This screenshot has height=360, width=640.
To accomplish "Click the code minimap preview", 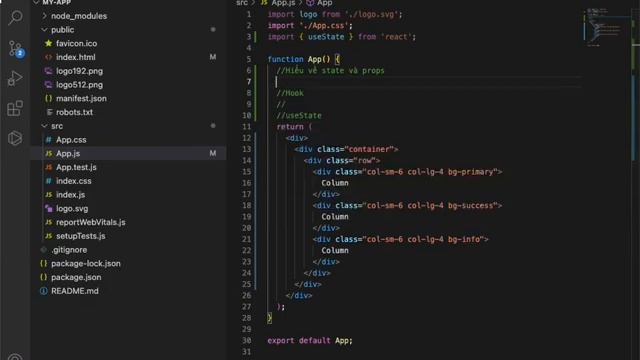I will [606, 27].
